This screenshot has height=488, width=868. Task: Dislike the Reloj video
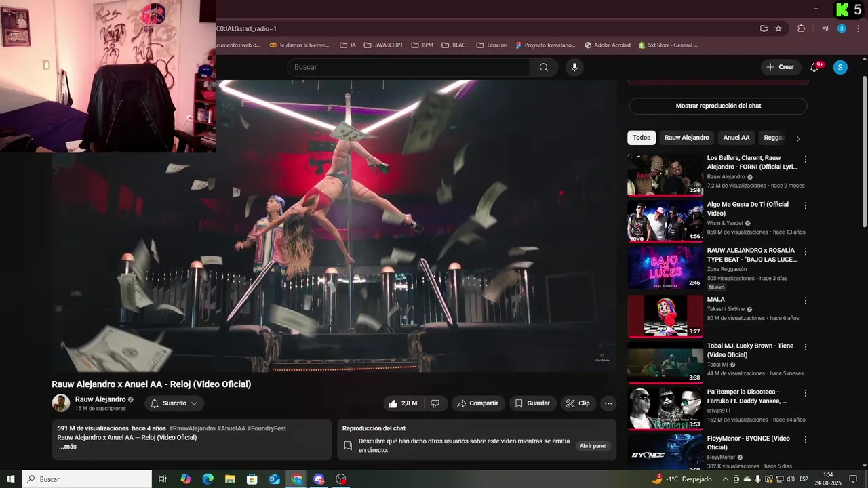pos(435,403)
